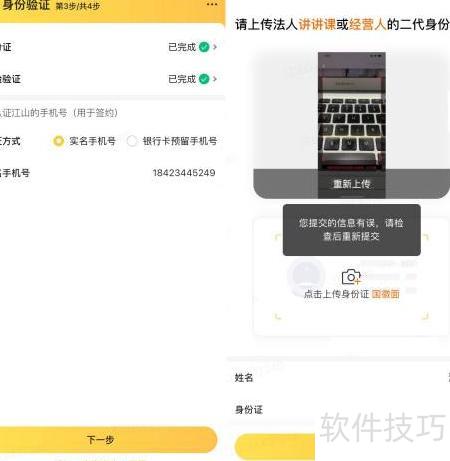Click the phone number field 18423445249
450x461 pixels.
pos(184,173)
